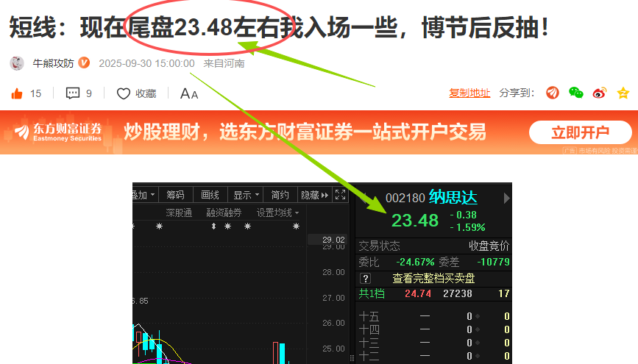Click the 十四 order book row
This screenshot has width=638, height=364.
click(x=433, y=329)
